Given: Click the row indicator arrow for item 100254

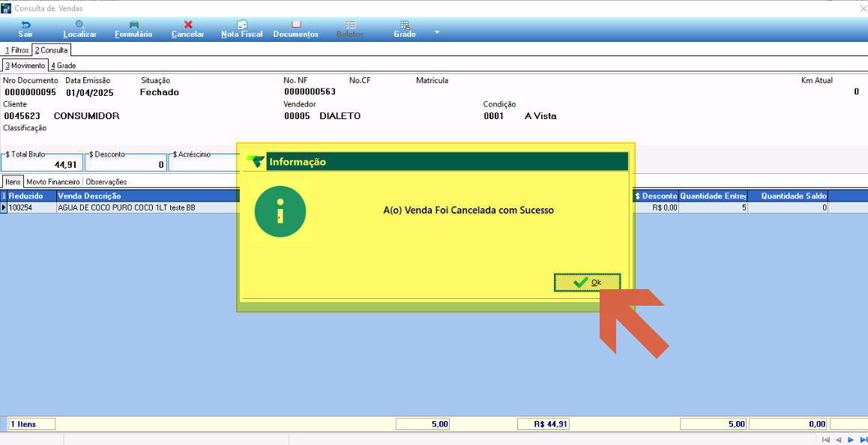Looking at the screenshot, I should point(3,208).
